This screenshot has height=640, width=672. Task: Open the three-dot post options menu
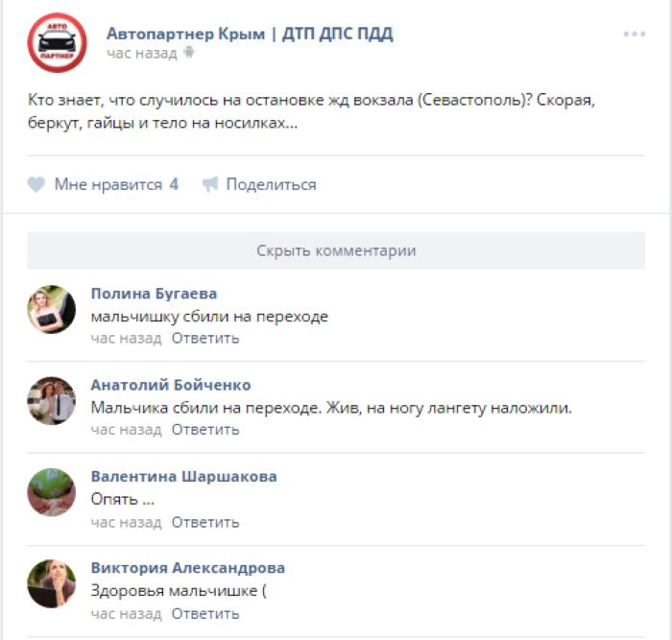coord(635,34)
